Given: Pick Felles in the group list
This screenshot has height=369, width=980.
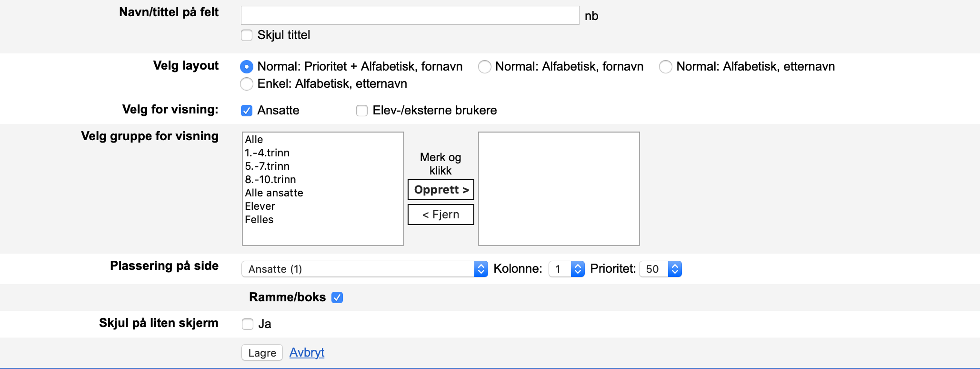Looking at the screenshot, I should pos(259,220).
